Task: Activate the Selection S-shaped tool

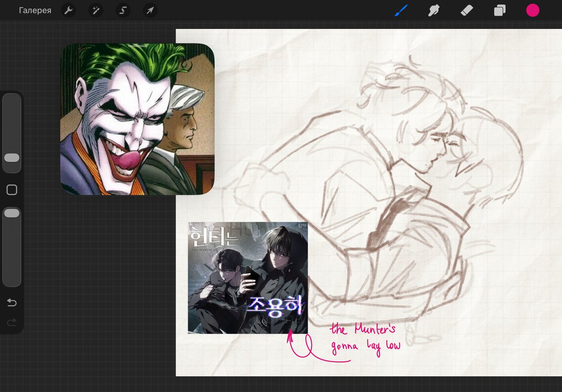Action: 123,10
